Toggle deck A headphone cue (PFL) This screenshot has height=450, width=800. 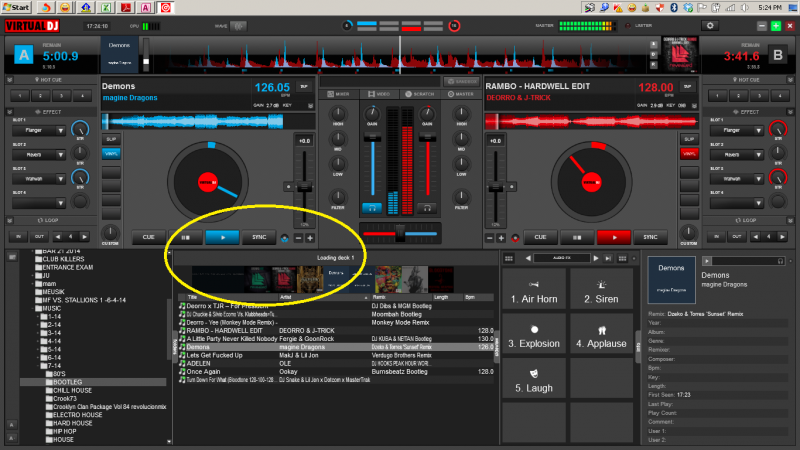pyautogui.click(x=372, y=208)
